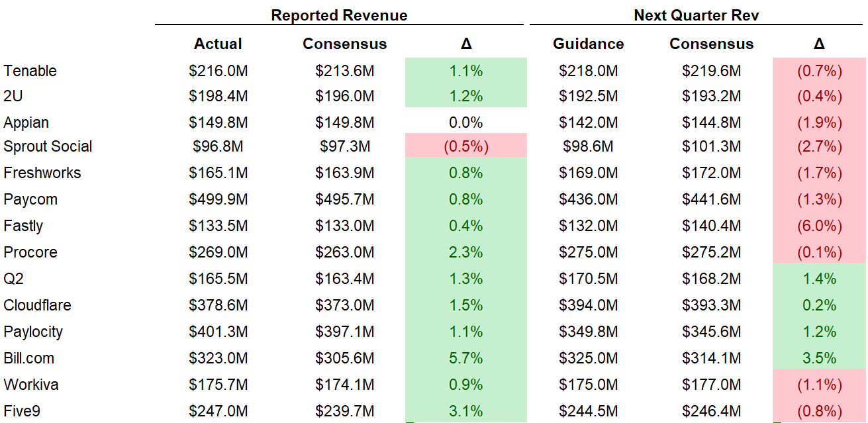Select the Q2 row label

point(13,279)
